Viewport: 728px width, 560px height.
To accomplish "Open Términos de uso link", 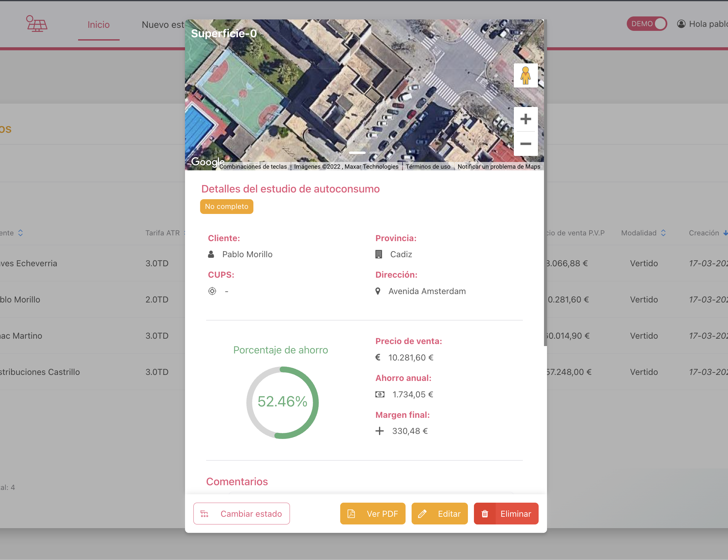I will click(428, 167).
